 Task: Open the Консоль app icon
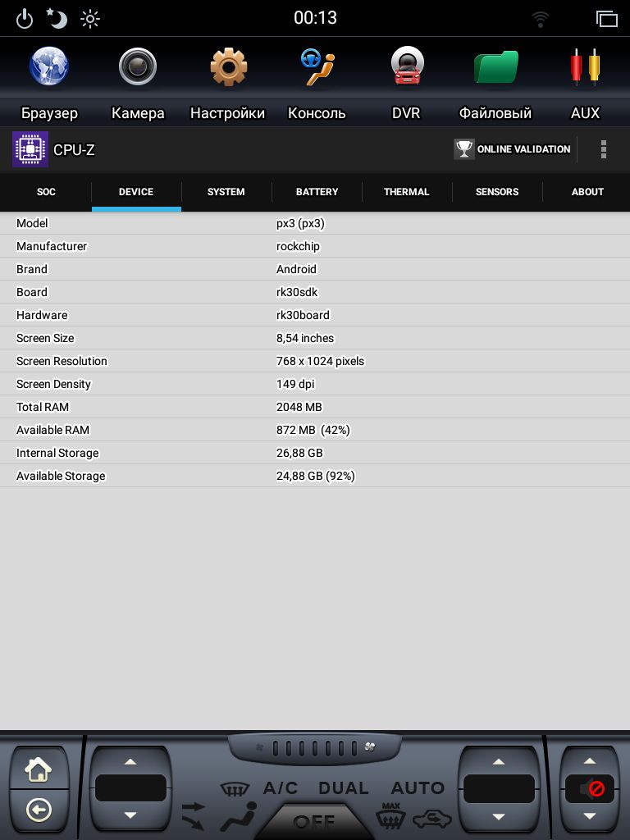tap(317, 67)
